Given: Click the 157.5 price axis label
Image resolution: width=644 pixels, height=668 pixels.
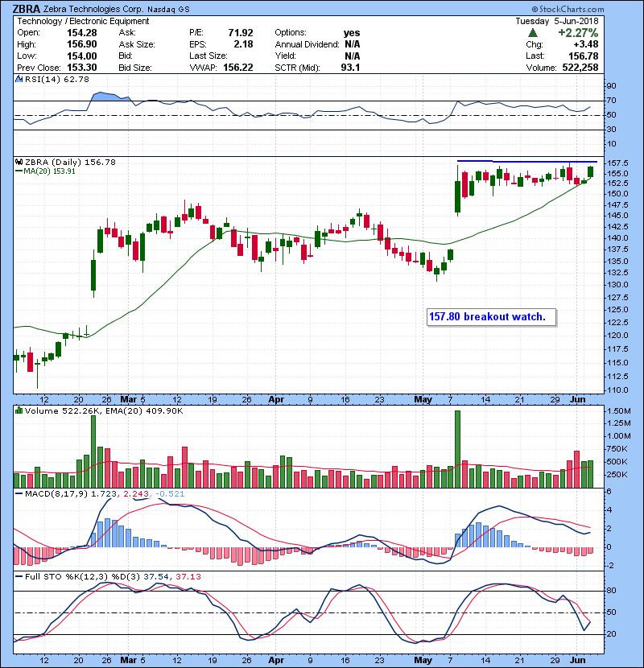Looking at the screenshot, I should 617,163.
